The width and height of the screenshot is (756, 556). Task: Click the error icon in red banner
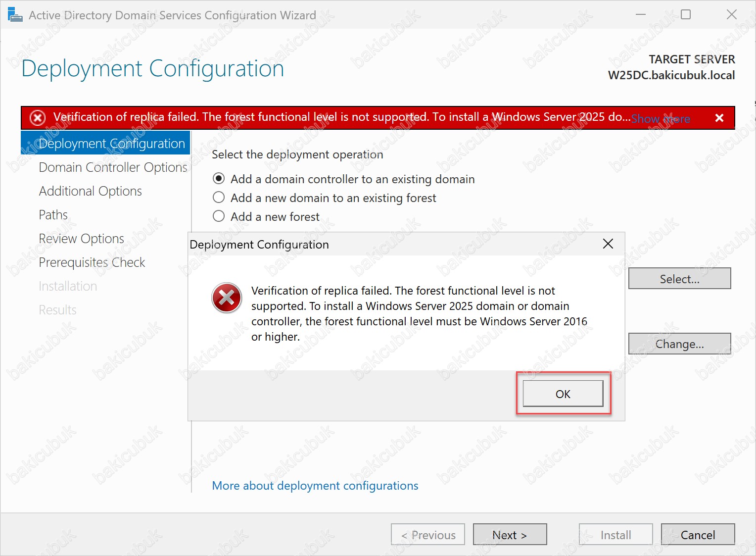tap(38, 118)
